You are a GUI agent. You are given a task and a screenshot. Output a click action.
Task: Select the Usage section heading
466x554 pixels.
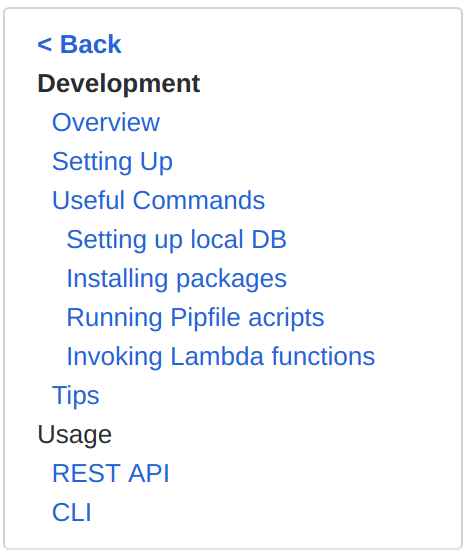75,435
